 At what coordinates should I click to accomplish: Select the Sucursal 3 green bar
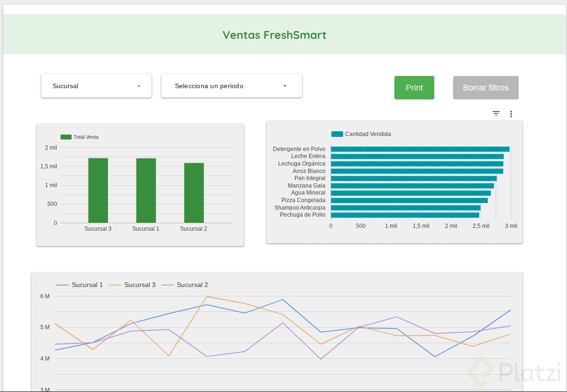98,190
